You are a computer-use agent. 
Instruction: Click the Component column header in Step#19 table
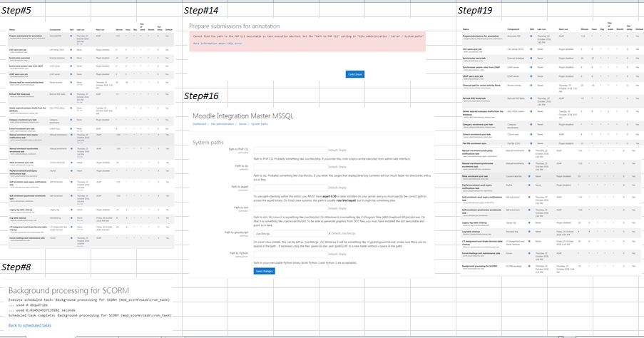tap(513, 29)
